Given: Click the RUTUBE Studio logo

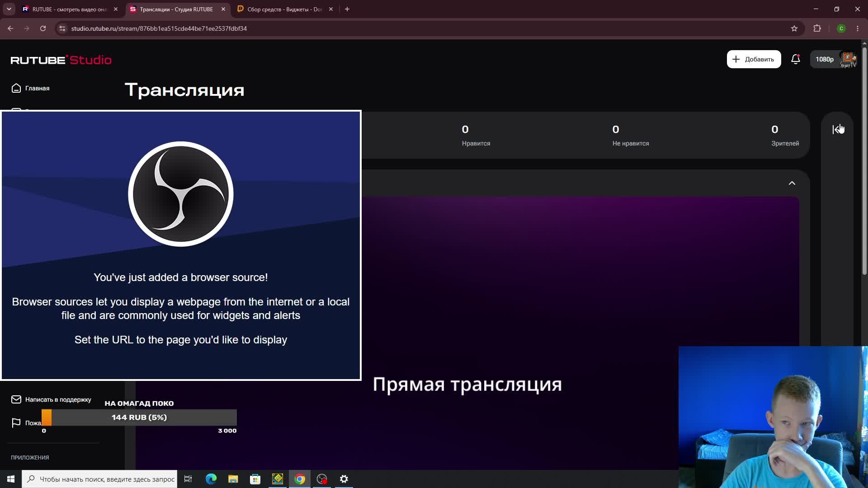Looking at the screenshot, I should (x=61, y=60).
